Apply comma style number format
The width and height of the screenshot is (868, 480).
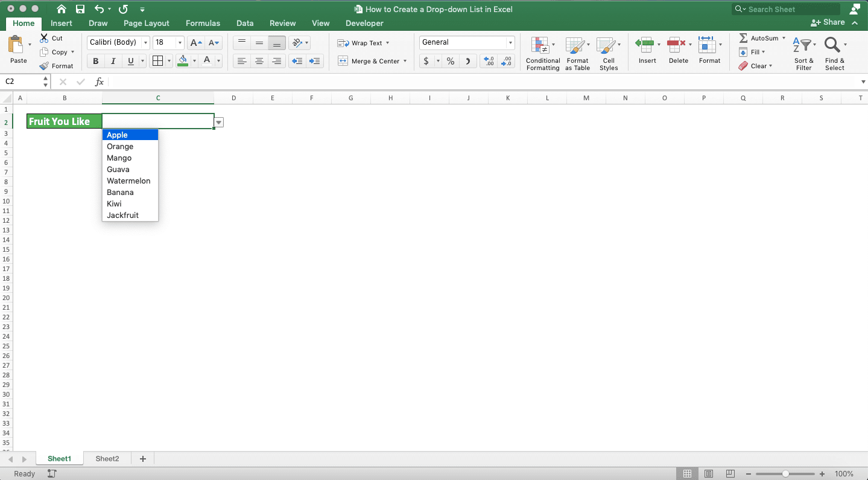tap(468, 61)
